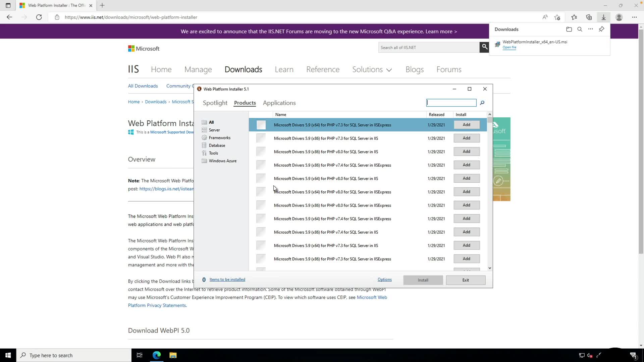Click scroll down arrow of product list

[x=490, y=268]
